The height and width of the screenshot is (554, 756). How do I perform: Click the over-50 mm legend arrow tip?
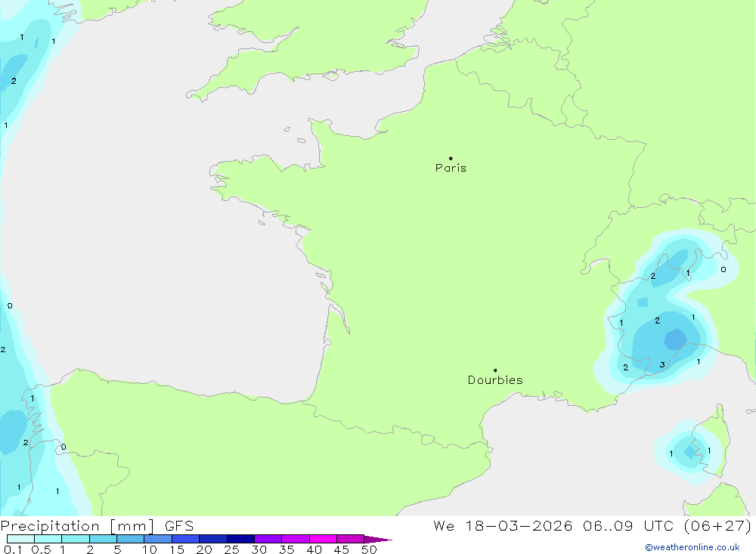point(378,540)
